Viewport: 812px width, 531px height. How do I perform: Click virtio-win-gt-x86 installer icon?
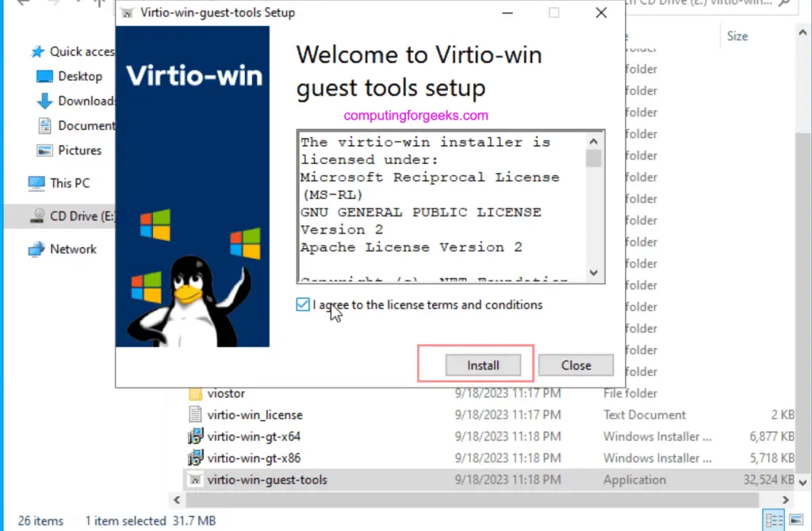pyautogui.click(x=195, y=458)
